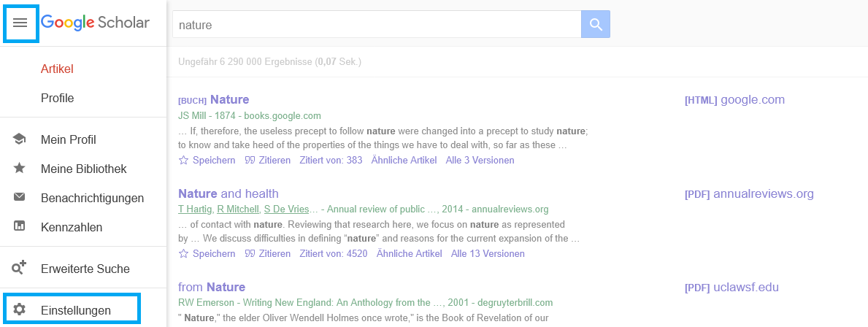Open the Google Scholar logo link
The height and width of the screenshot is (327, 868).
95,23
